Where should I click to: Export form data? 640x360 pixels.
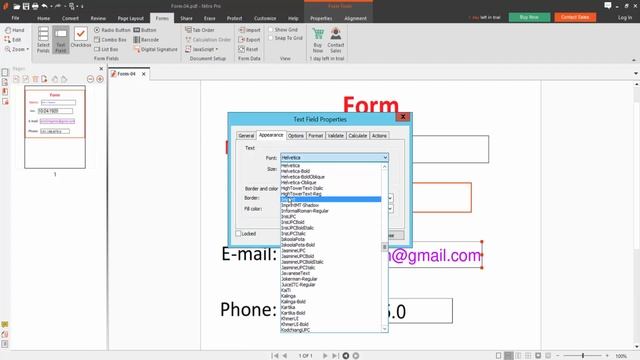[249, 40]
